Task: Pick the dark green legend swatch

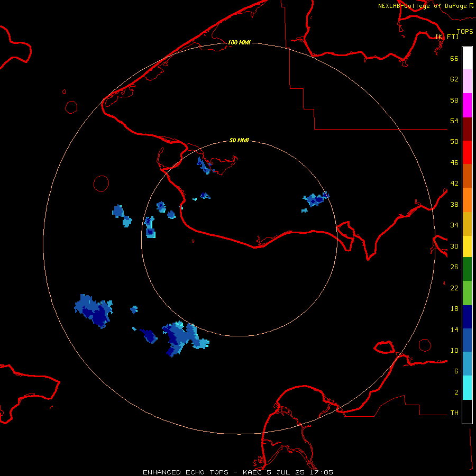Action: 467,269
